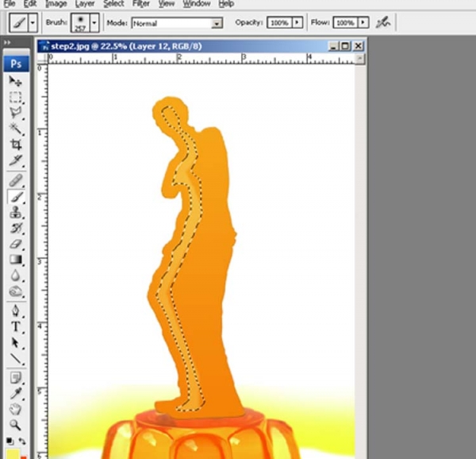Activate the Horizontal Type tool
476x459 pixels.
point(15,327)
